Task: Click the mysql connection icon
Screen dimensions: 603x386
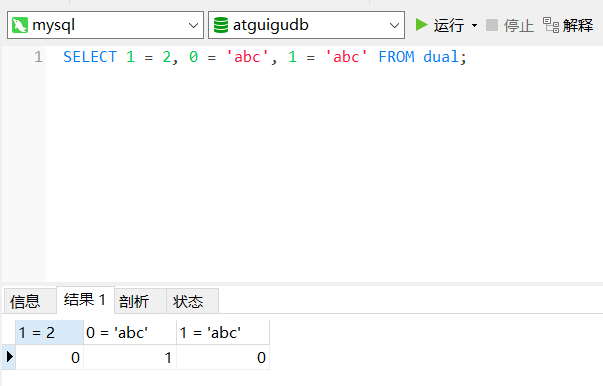Action: click(x=20, y=25)
